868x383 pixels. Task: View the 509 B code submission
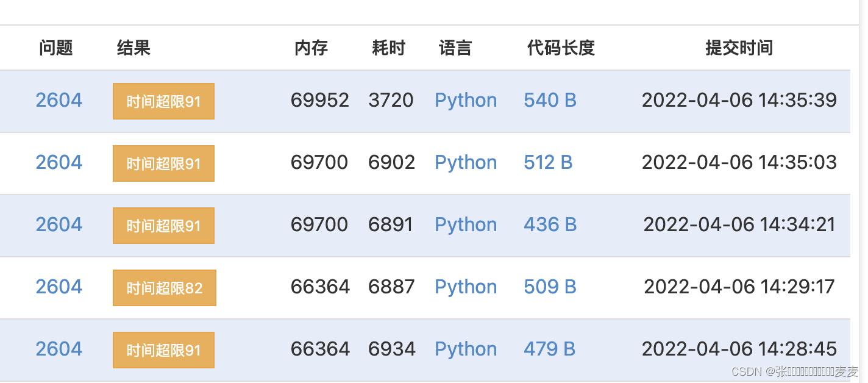[550, 287]
